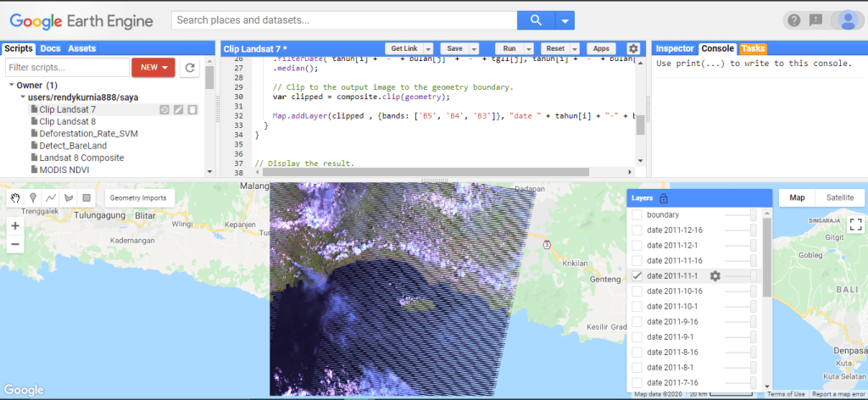868x400 pixels.
Task: Select the draw line tool
Action: pyautogui.click(x=51, y=197)
